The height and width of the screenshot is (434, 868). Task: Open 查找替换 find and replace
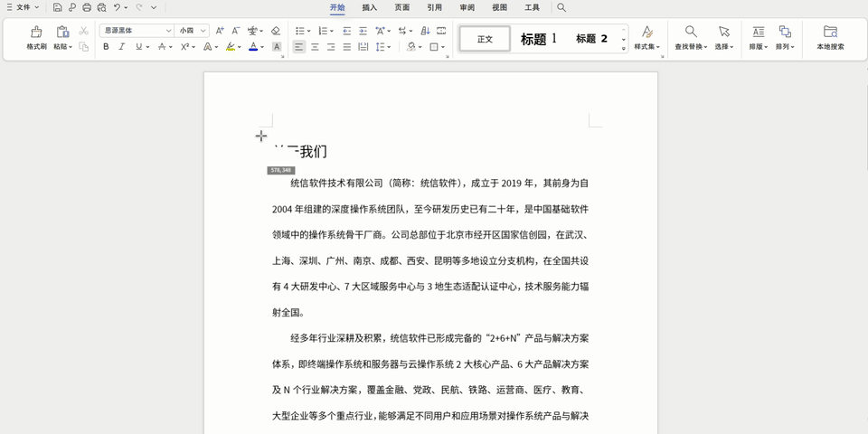point(691,38)
